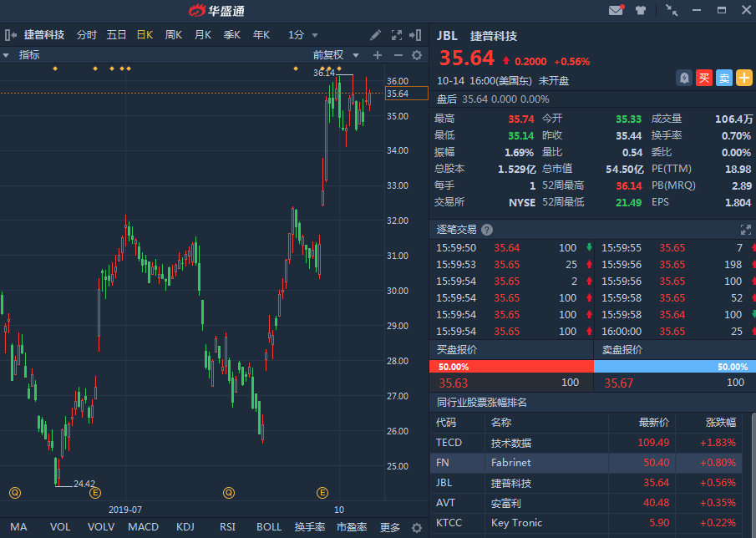Select the 季K quarterly candlestick tab
Image resolution: width=756 pixels, height=538 pixels.
(x=232, y=35)
